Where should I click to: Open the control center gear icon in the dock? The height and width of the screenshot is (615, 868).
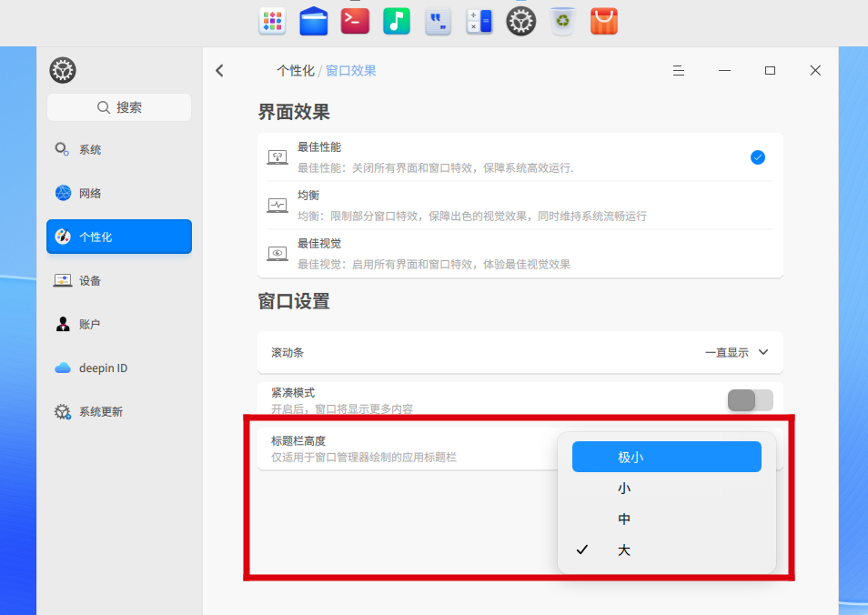click(x=521, y=22)
